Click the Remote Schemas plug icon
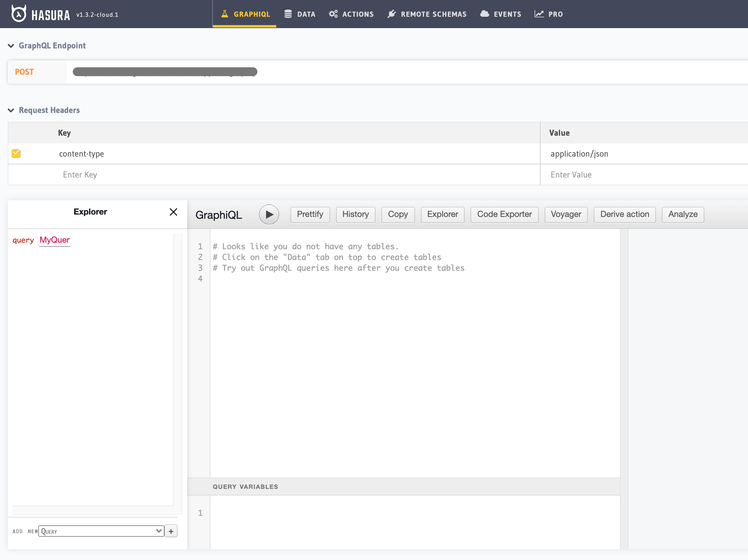748x560 pixels. click(392, 14)
